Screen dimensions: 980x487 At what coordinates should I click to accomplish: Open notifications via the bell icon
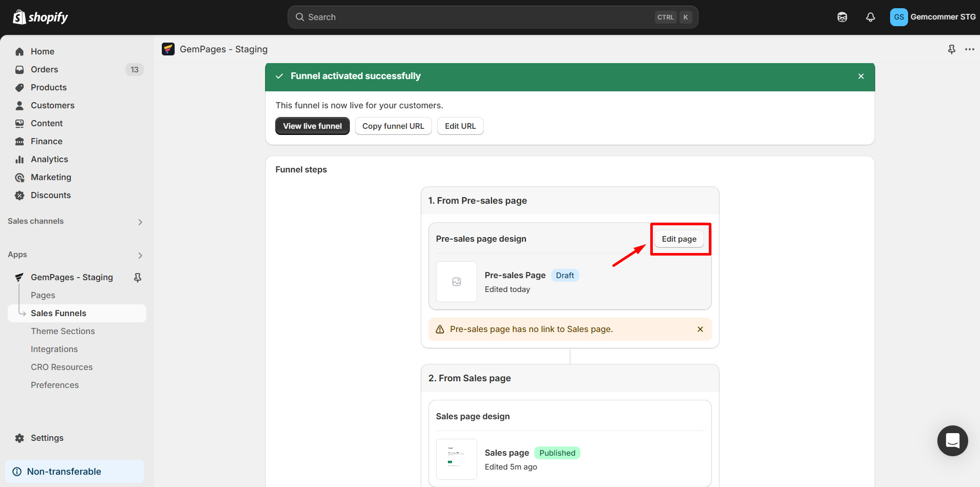coord(870,17)
